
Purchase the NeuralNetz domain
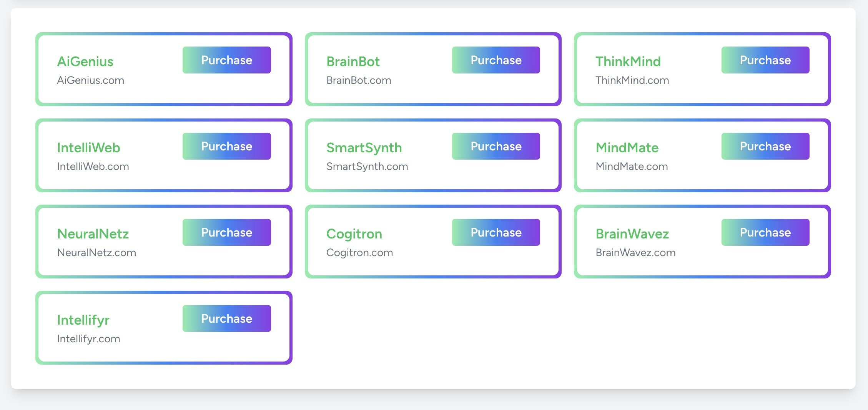click(x=226, y=232)
